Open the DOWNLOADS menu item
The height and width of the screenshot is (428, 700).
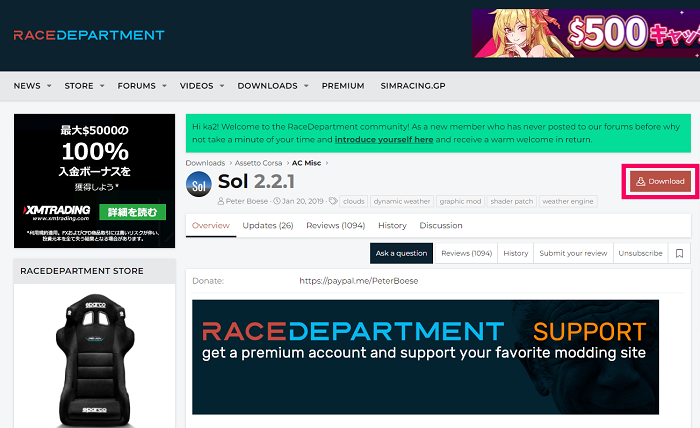(x=267, y=86)
